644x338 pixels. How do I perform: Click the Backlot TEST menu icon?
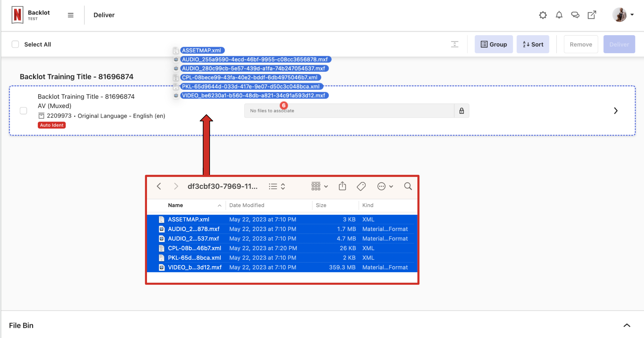[70, 15]
